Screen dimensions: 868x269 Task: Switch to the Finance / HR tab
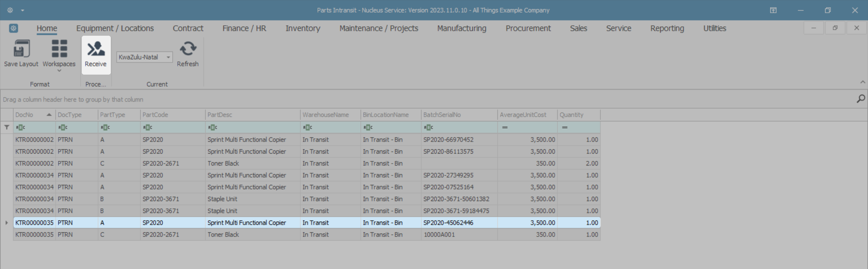[x=244, y=28]
